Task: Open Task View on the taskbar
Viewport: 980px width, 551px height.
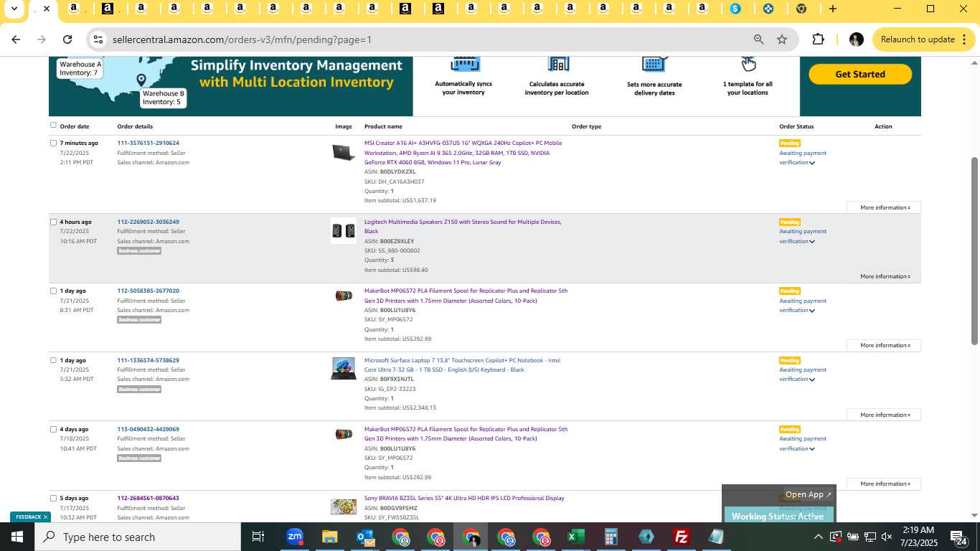Action: [258, 537]
